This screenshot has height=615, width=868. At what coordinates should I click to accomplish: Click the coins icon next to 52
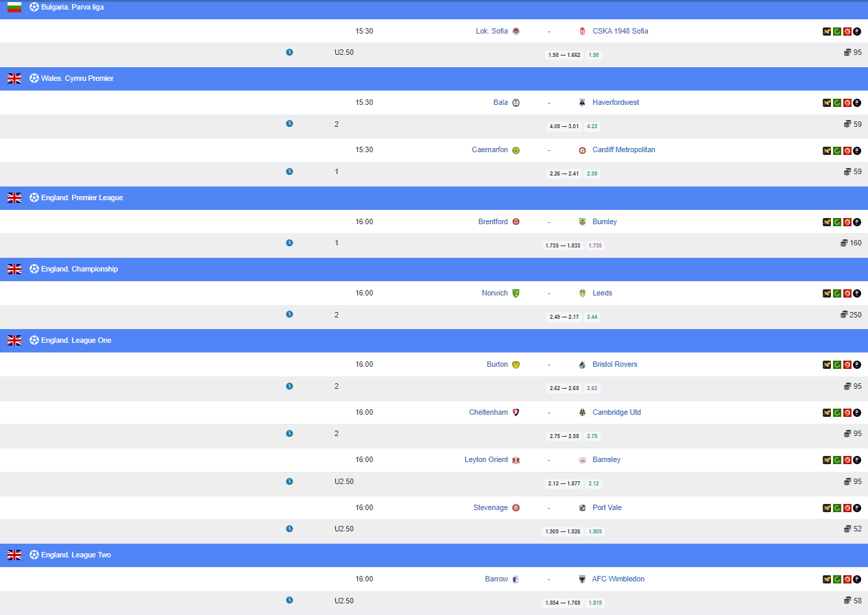coord(847,529)
